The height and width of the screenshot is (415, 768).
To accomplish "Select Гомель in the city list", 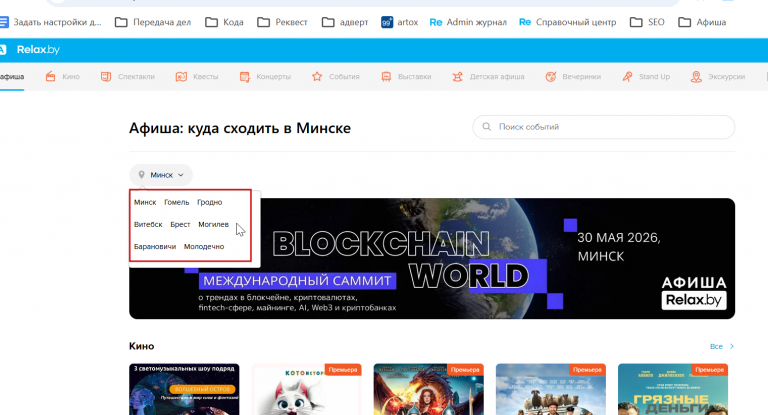I will pos(176,202).
